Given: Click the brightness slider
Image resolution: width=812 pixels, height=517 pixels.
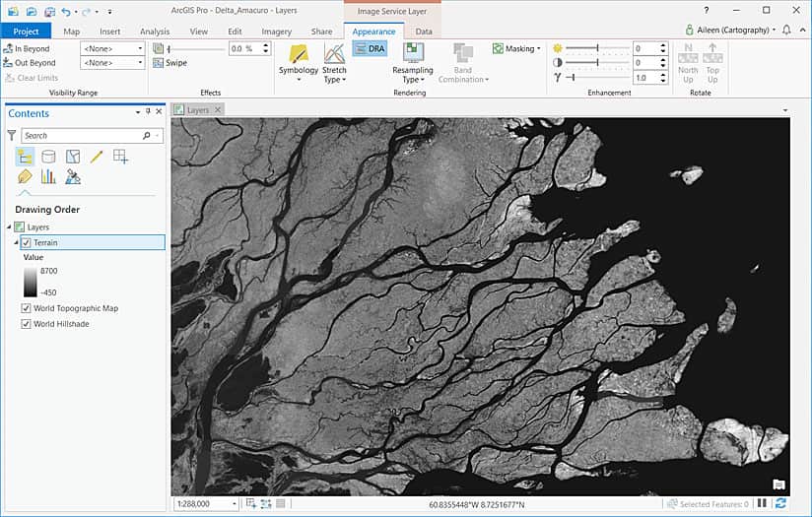Looking at the screenshot, I should (x=596, y=48).
